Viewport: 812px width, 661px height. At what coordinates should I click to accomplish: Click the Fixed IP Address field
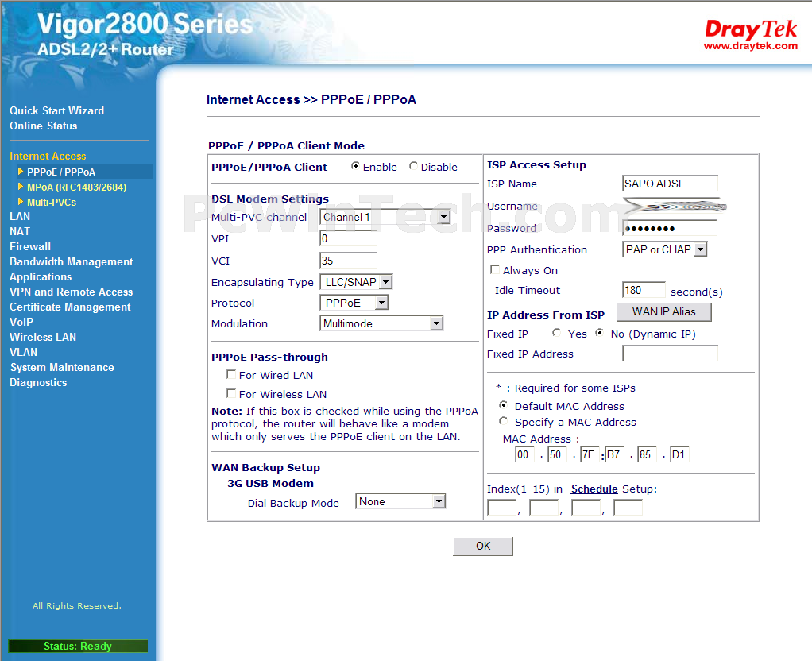coord(670,354)
